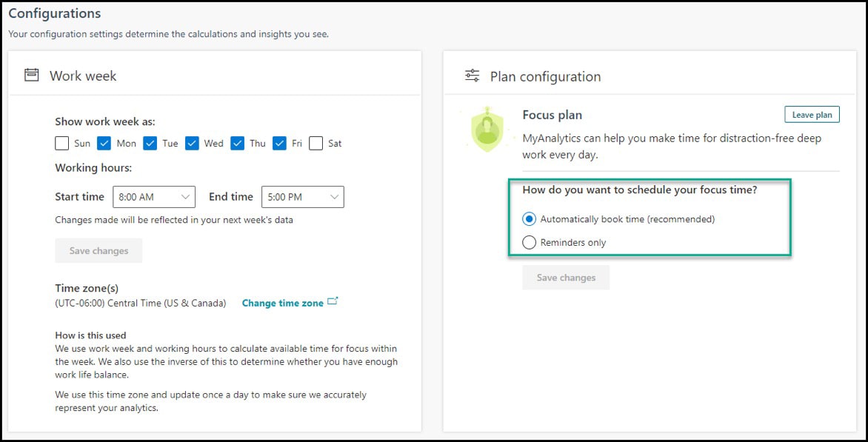Open the Start time 8:00 AM dropdown
Screen dimensions: 868x442
pyautogui.click(x=154, y=197)
